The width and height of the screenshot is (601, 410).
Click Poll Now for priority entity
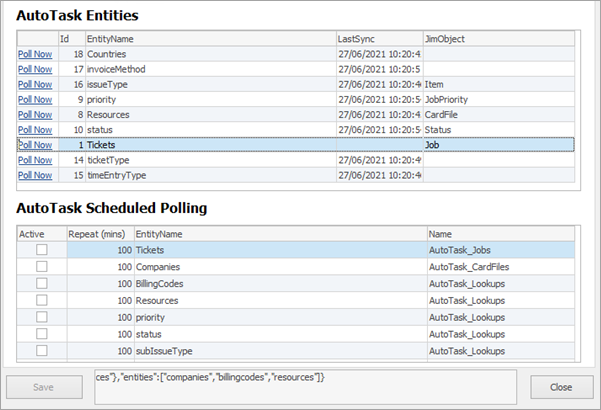(x=35, y=100)
